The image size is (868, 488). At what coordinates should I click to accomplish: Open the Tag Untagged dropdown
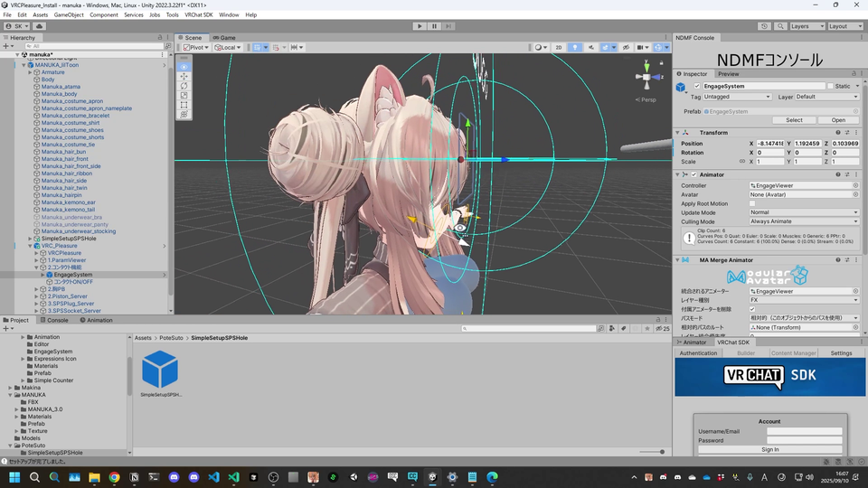point(737,97)
